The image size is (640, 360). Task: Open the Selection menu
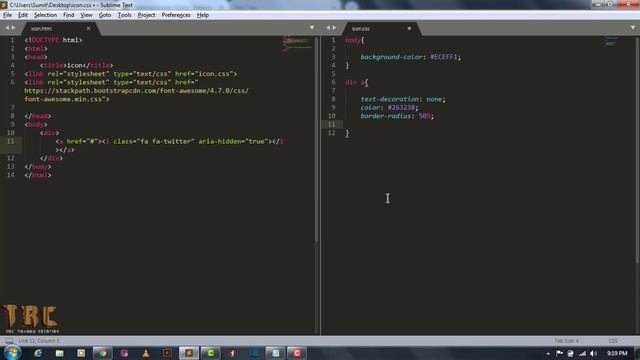pos(45,15)
